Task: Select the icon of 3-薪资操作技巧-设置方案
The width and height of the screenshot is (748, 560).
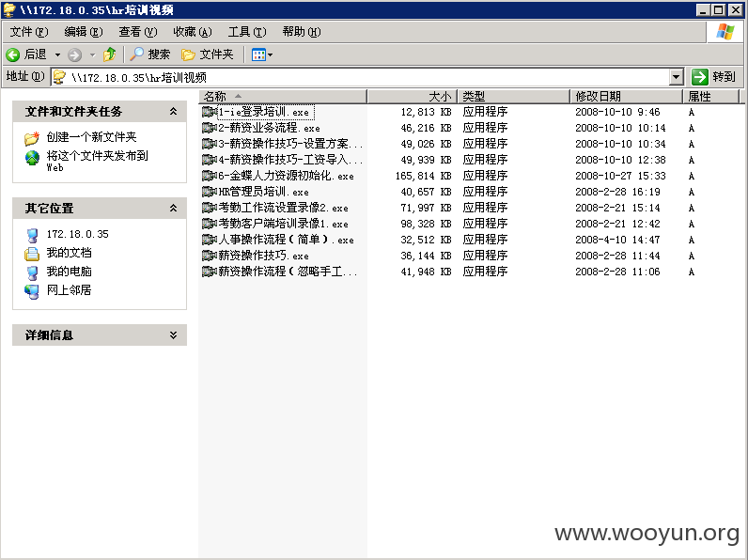Action: [209, 144]
